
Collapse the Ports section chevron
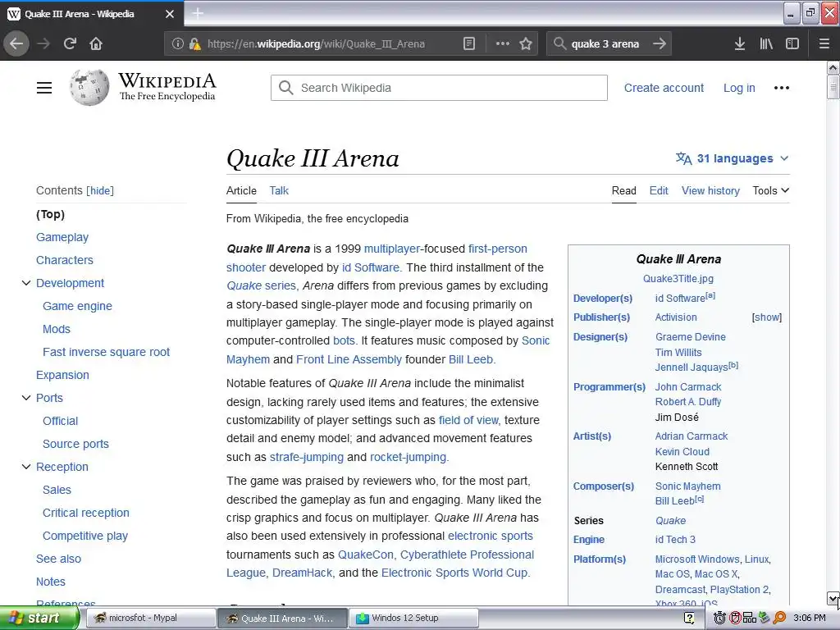26,398
